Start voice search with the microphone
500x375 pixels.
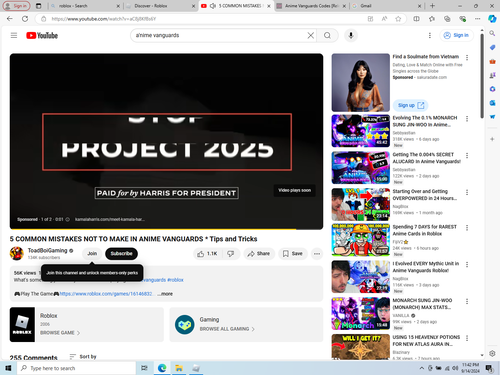(351, 35)
